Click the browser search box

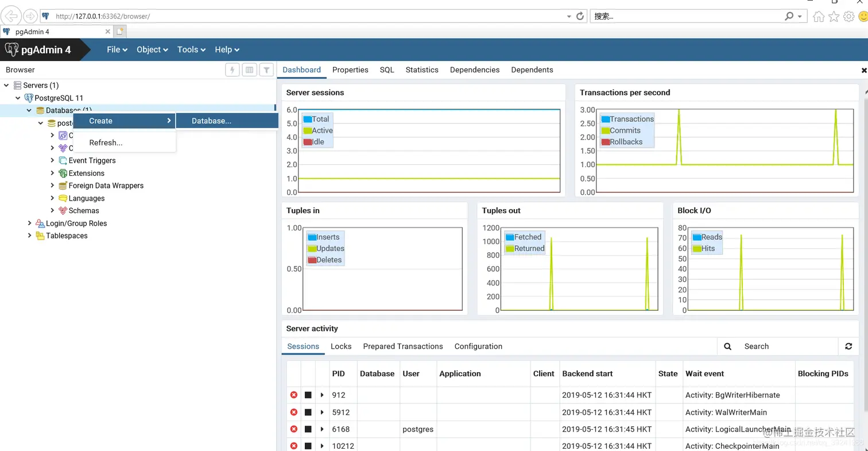pos(686,16)
